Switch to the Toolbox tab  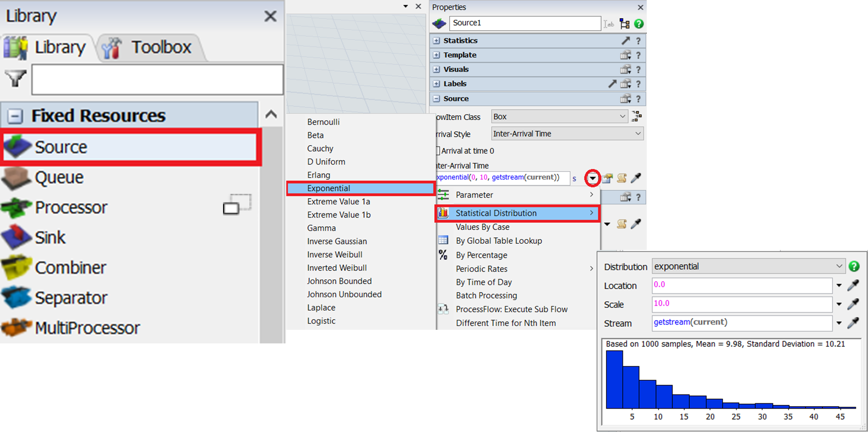[150, 47]
